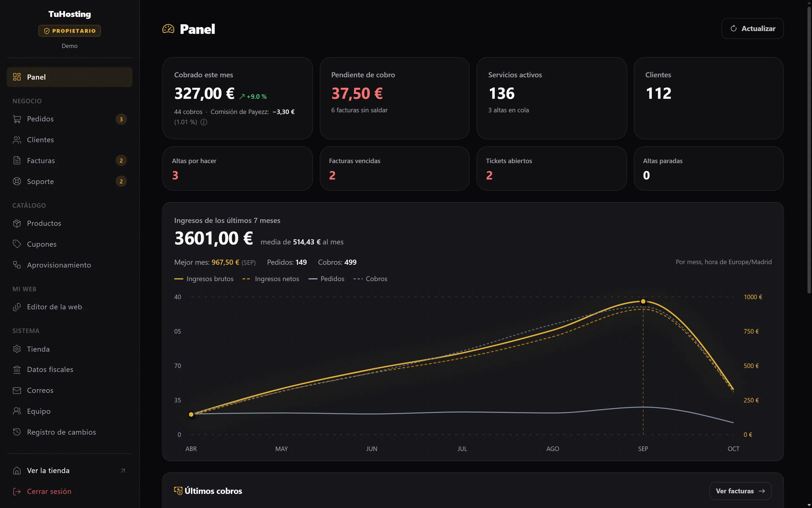812x508 pixels.
Task: Click the Registro de cambios history icon
Action: click(17, 432)
